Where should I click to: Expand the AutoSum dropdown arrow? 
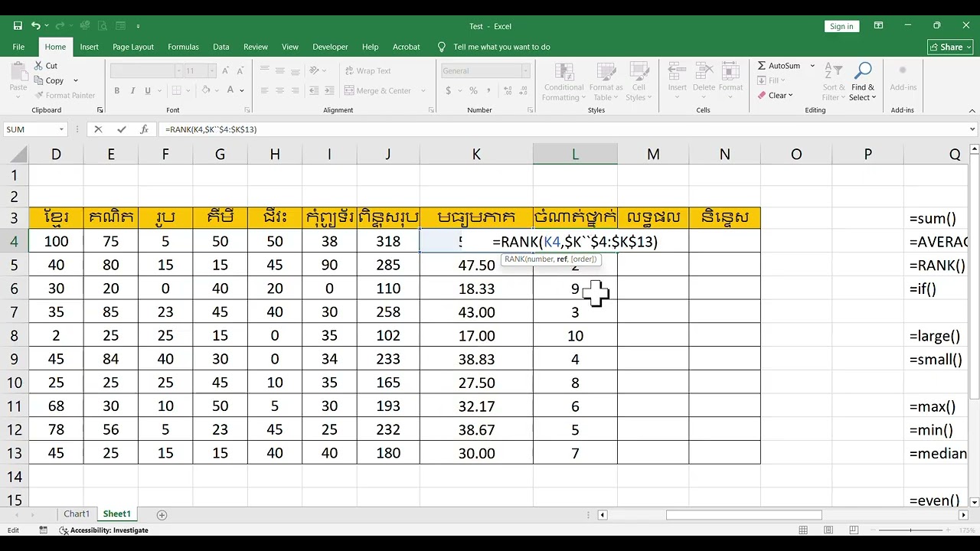tap(812, 66)
